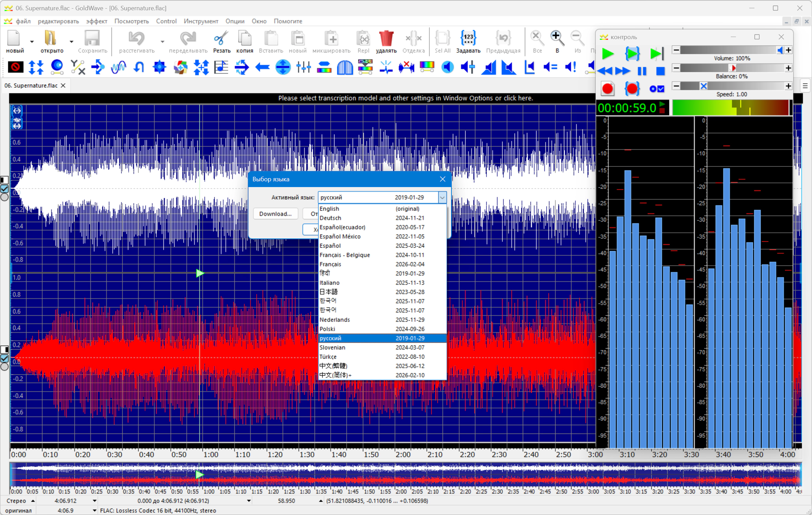The height and width of the screenshot is (515, 812).
Task: Toggle the upper channel checkbox on left edge
Action: [4, 189]
